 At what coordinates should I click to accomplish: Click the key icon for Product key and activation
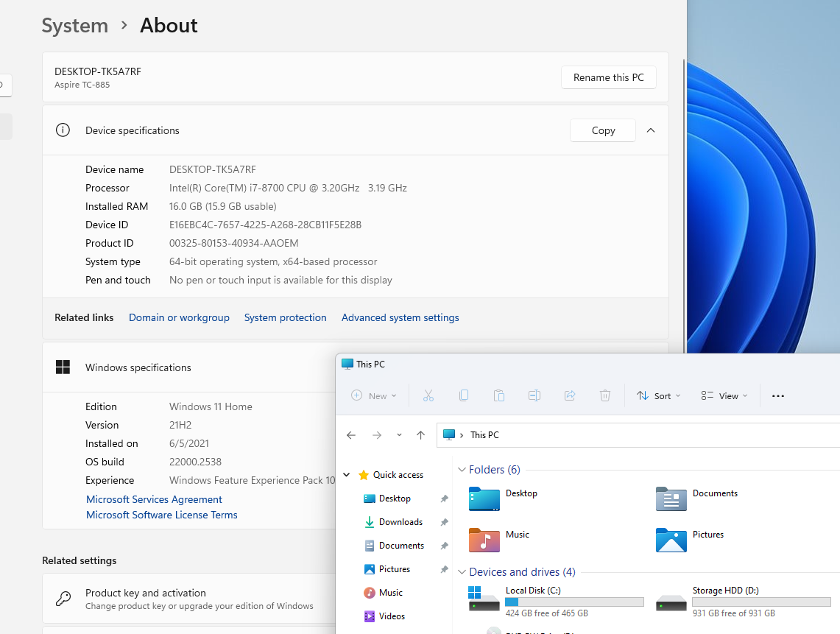coord(63,599)
